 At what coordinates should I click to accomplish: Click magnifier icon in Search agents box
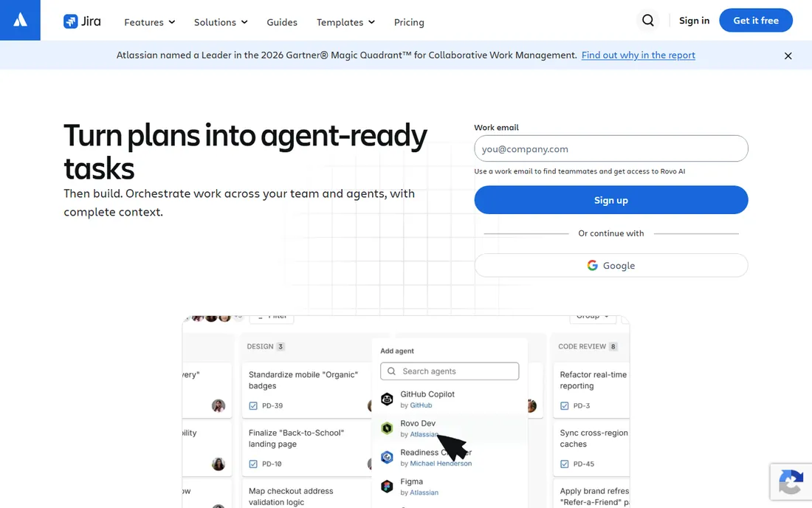click(391, 371)
